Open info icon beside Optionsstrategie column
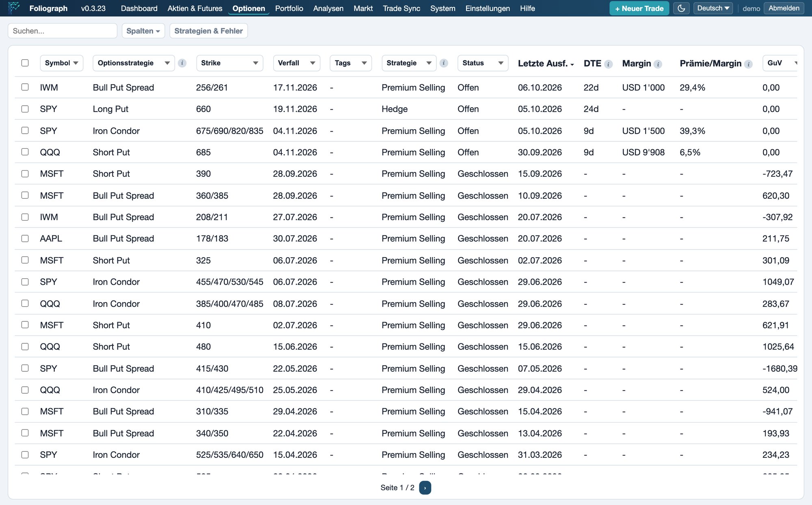Image resolution: width=812 pixels, height=505 pixels. tap(182, 63)
